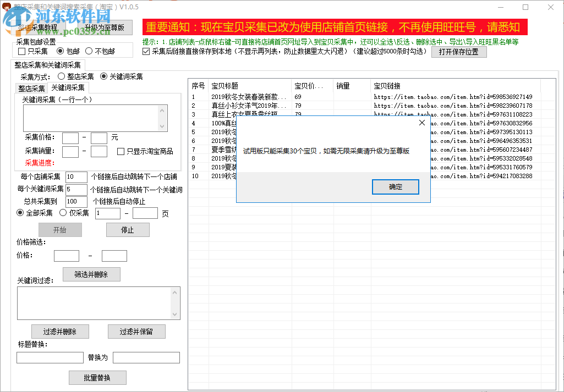Viewport: 564px width, 392px height.
Task: Click 过滤并保留 to keep filtered keywords
Action: click(136, 331)
